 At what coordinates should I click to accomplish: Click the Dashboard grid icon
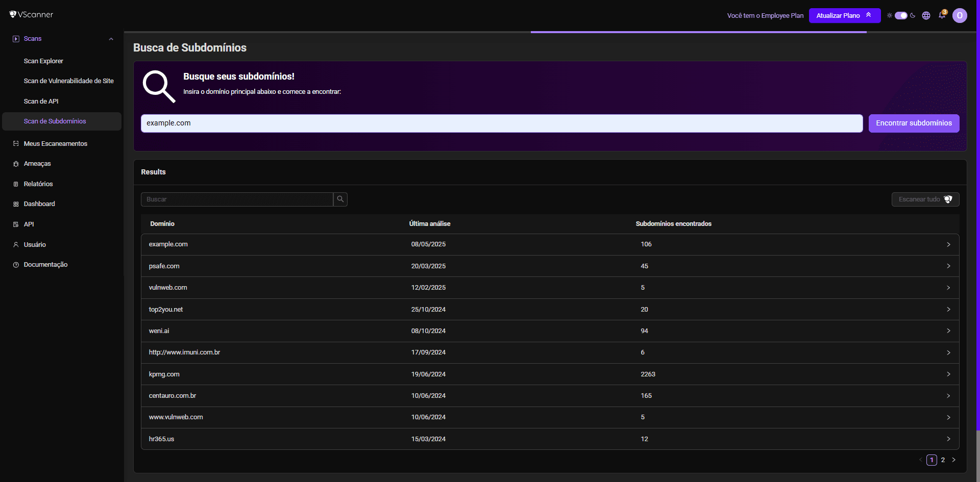16,204
